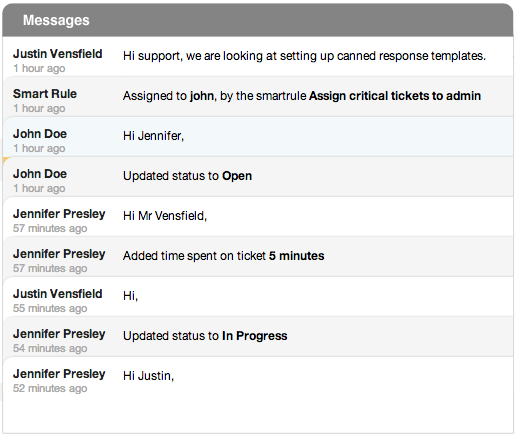Click the 'Smart Rule' sender name

tap(45, 94)
